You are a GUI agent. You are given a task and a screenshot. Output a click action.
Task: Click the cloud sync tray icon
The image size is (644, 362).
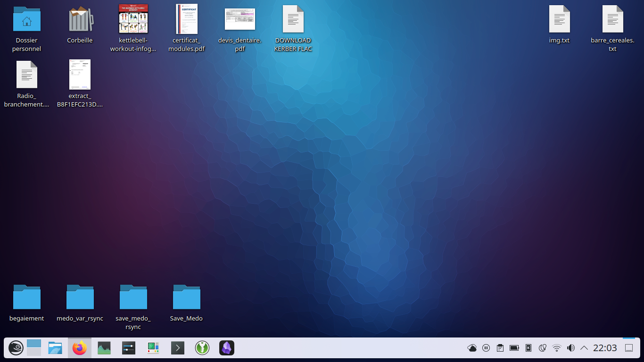click(x=472, y=348)
